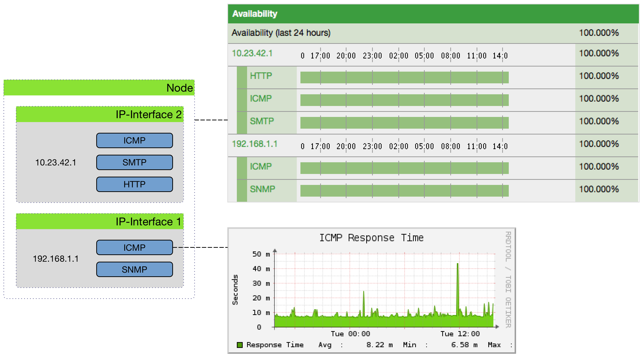The height and width of the screenshot is (364, 644).
Task: Select the SNMP service badge on IP-Interface 1
Action: coord(134,269)
